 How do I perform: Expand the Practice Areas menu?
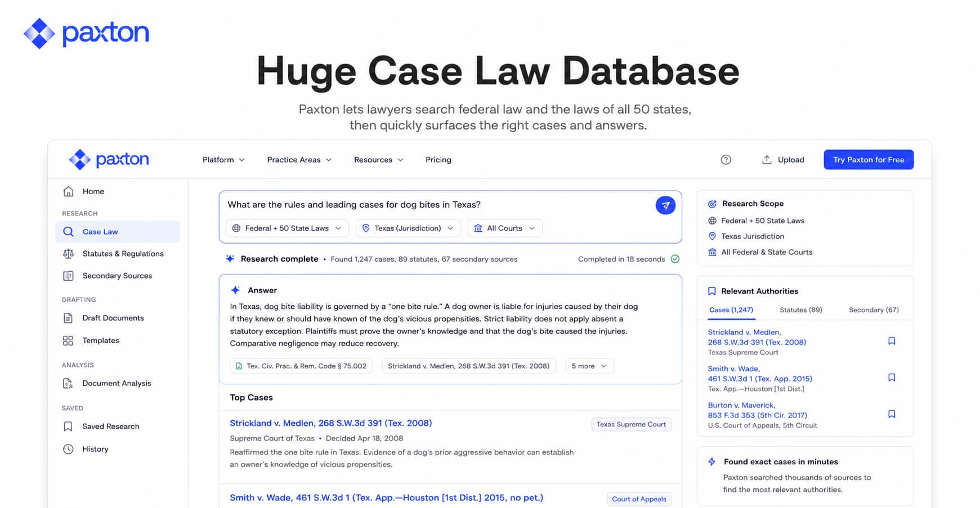pos(299,160)
